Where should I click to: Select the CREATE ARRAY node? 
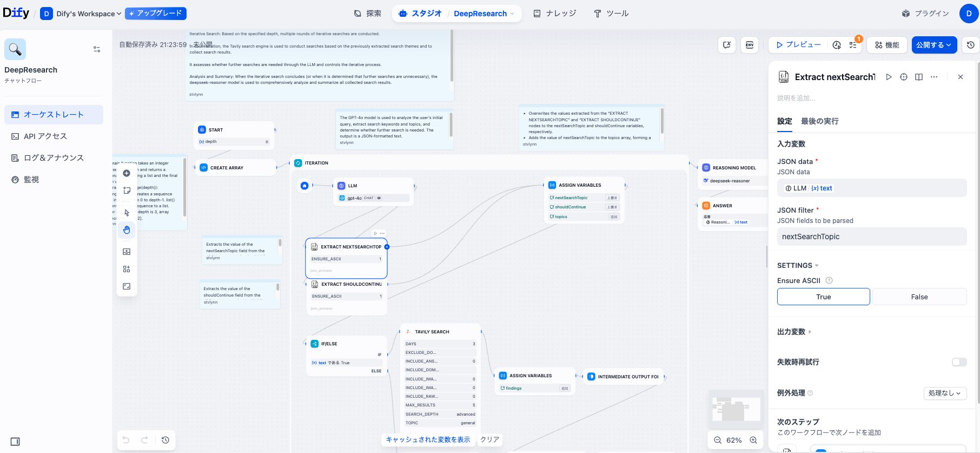click(x=236, y=168)
